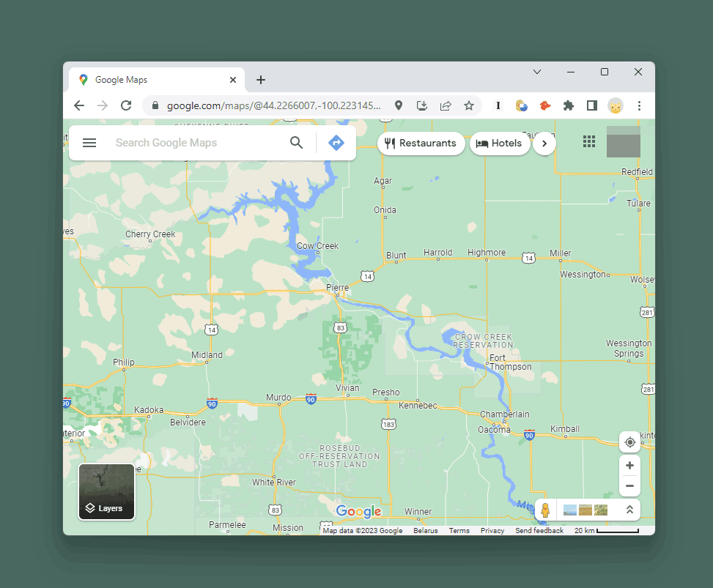Zoom in with the plus control
713x588 pixels.
629,465
